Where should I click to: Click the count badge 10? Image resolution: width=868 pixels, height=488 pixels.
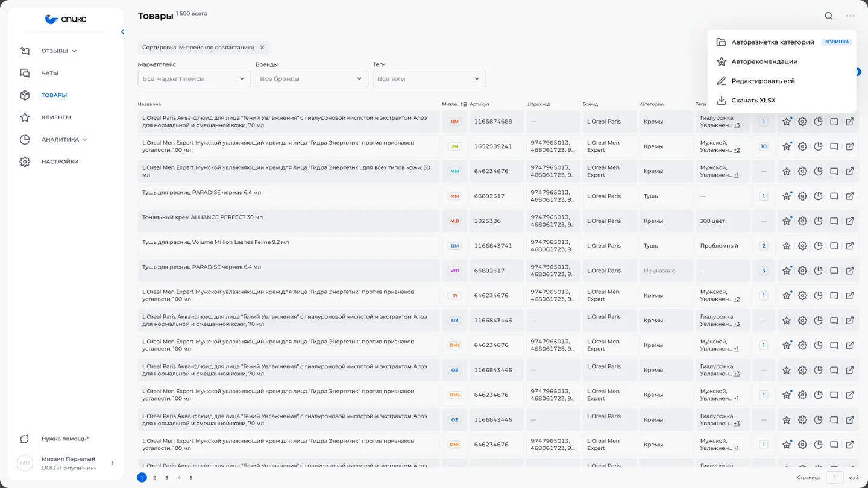coord(764,146)
